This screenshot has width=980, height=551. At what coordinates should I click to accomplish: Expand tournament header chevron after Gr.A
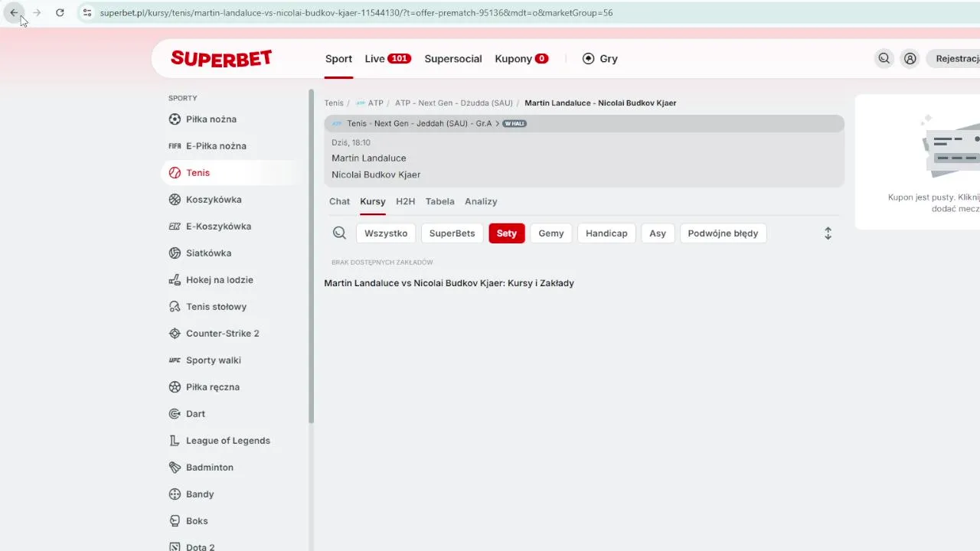click(497, 123)
